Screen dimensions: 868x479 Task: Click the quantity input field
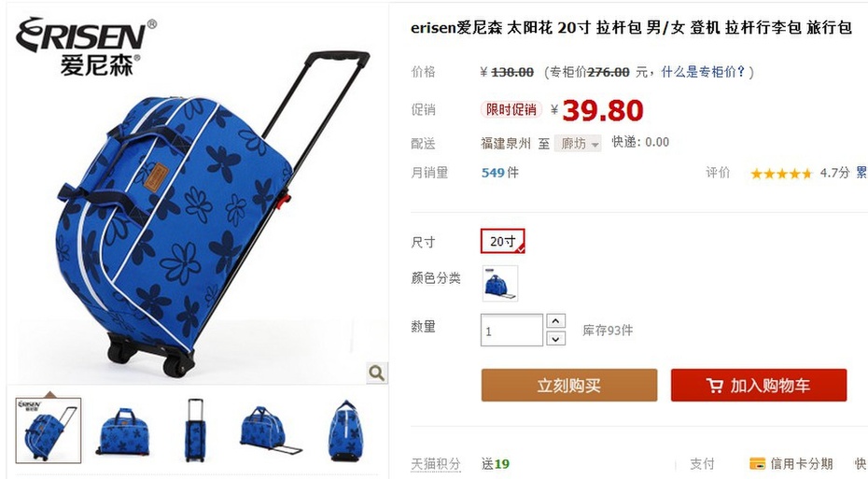(x=511, y=330)
